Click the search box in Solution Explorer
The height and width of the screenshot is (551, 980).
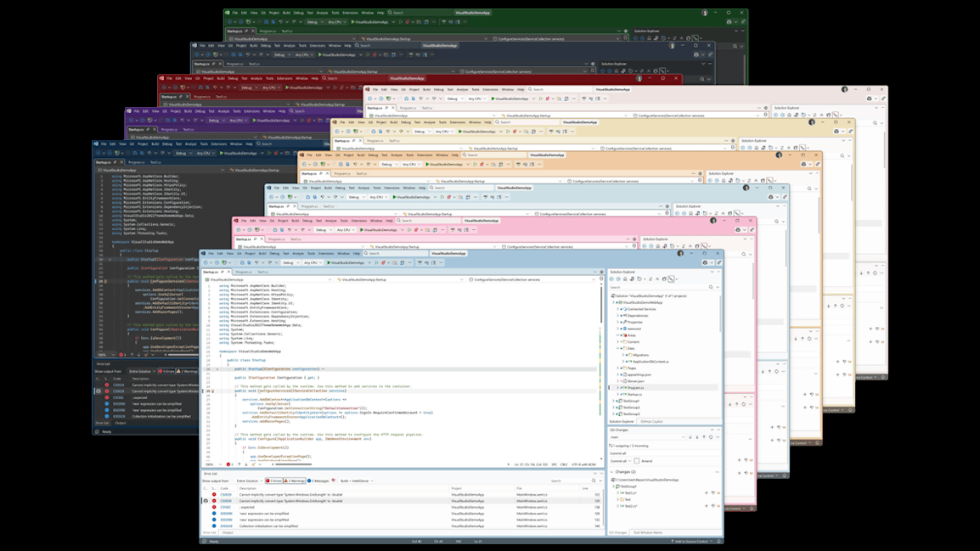pyautogui.click(x=654, y=288)
